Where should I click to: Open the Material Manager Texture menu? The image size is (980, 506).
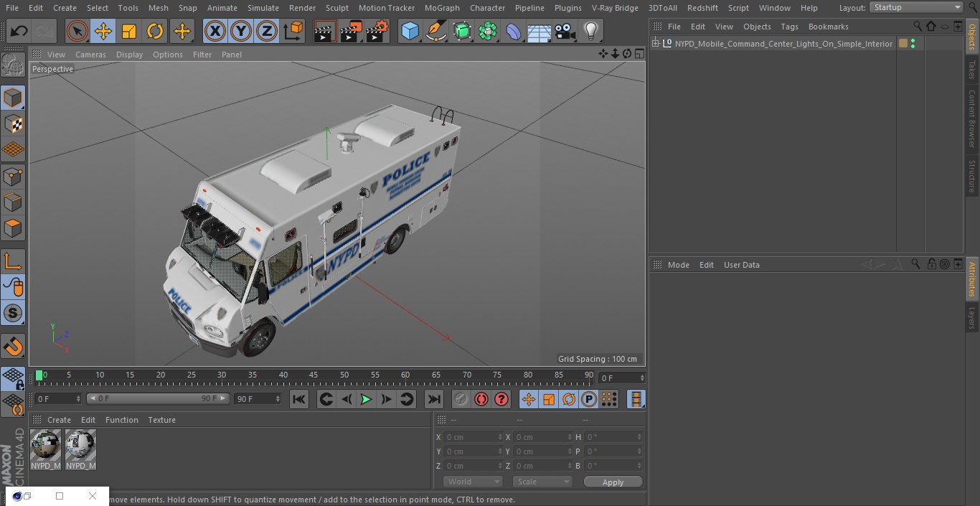[162, 420]
